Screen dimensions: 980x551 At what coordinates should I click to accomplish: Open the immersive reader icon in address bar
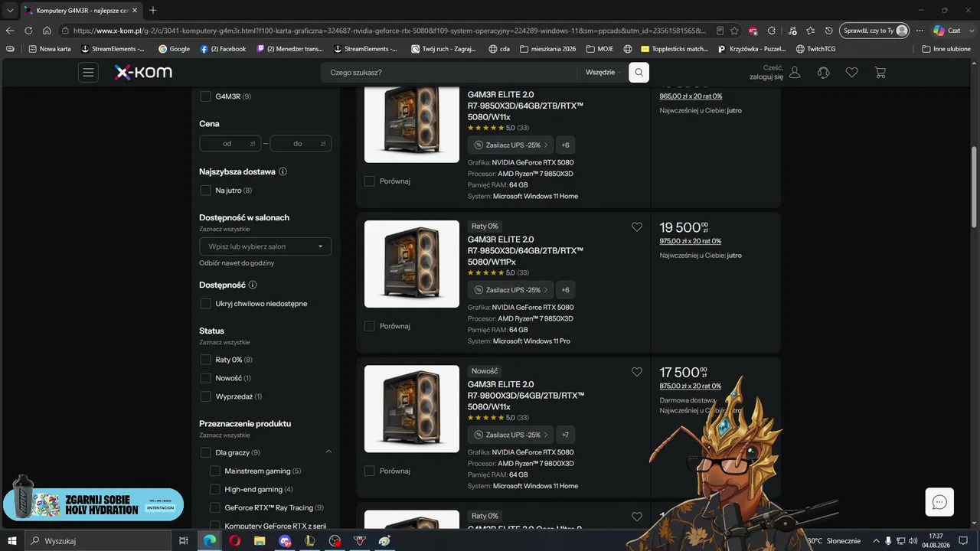720,31
